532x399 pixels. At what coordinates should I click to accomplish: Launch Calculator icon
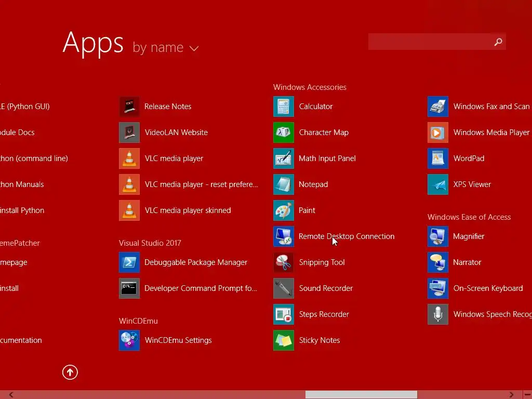[x=284, y=107]
